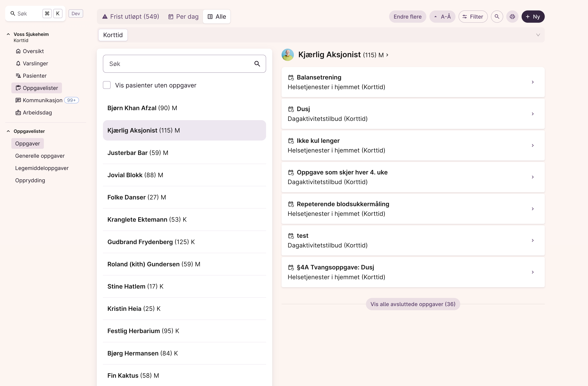Click Kjærlig Aksjonist patient avatar

(x=288, y=55)
